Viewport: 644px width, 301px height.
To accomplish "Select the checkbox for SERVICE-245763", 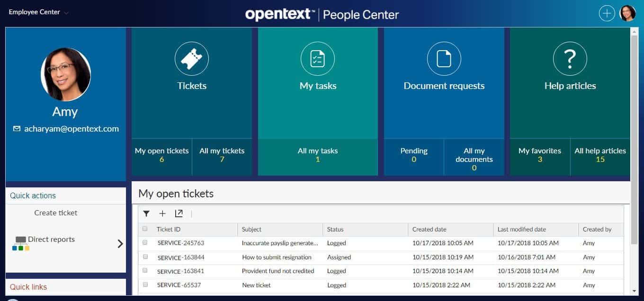I will tap(145, 243).
